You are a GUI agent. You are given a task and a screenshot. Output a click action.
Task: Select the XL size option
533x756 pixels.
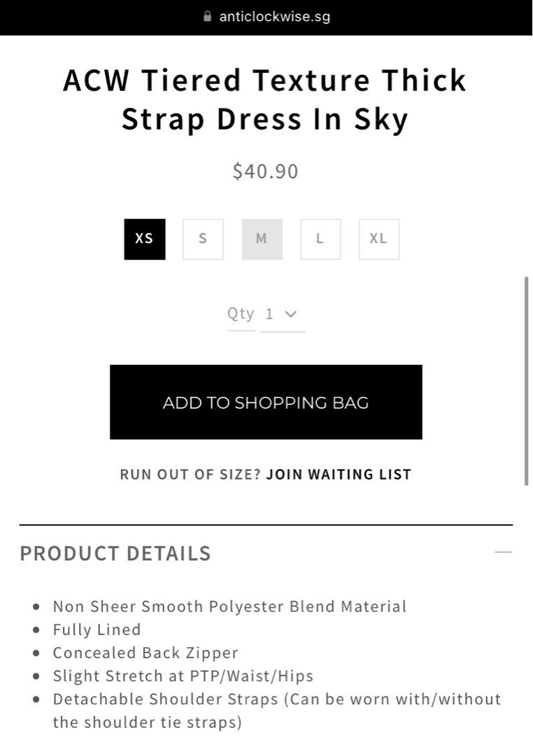coord(378,239)
